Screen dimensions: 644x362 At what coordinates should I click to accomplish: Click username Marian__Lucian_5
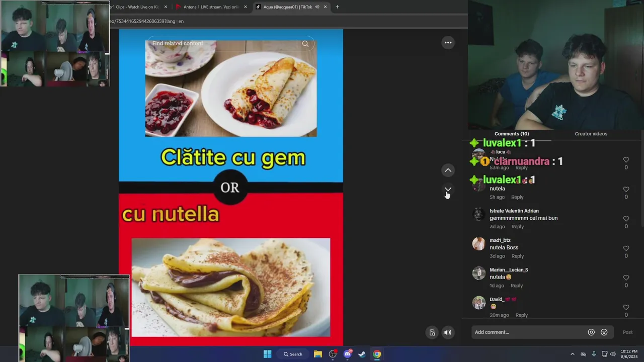[x=509, y=270]
